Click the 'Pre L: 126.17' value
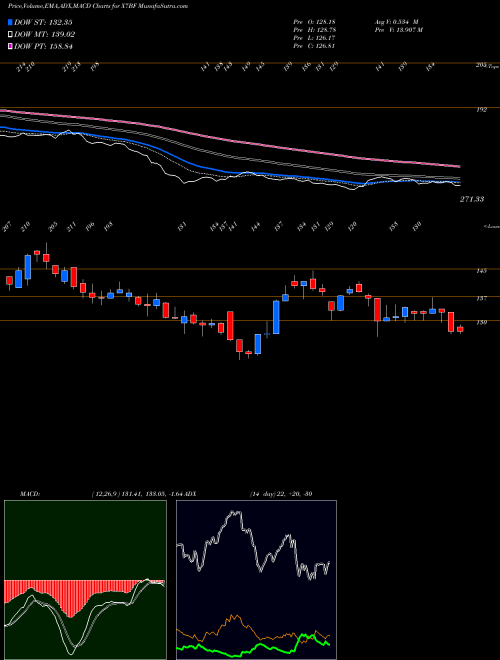Viewport: 500px width, 660px height. (x=314, y=38)
